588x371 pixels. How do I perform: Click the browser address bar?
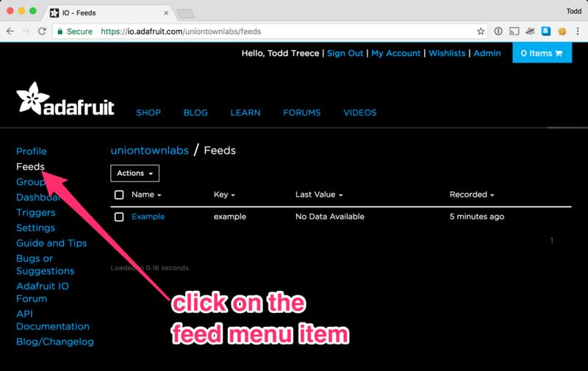[287, 32]
